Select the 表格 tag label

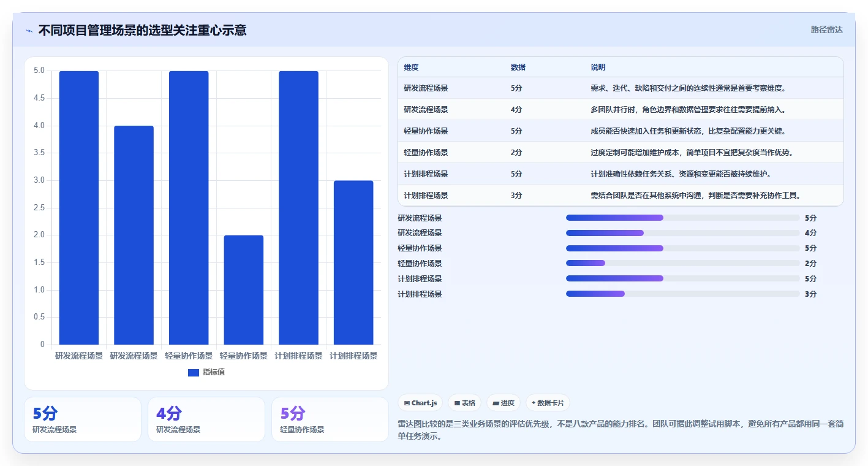coord(469,403)
